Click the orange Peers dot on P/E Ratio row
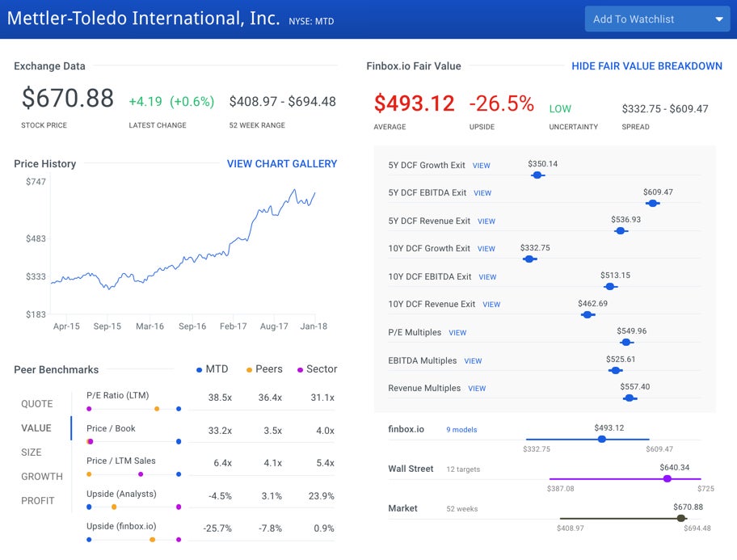This screenshot has height=560, width=737. [157, 409]
